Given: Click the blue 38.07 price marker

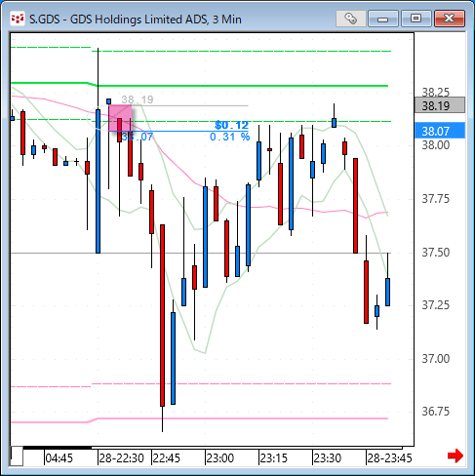Looking at the screenshot, I should pyautogui.click(x=440, y=131).
